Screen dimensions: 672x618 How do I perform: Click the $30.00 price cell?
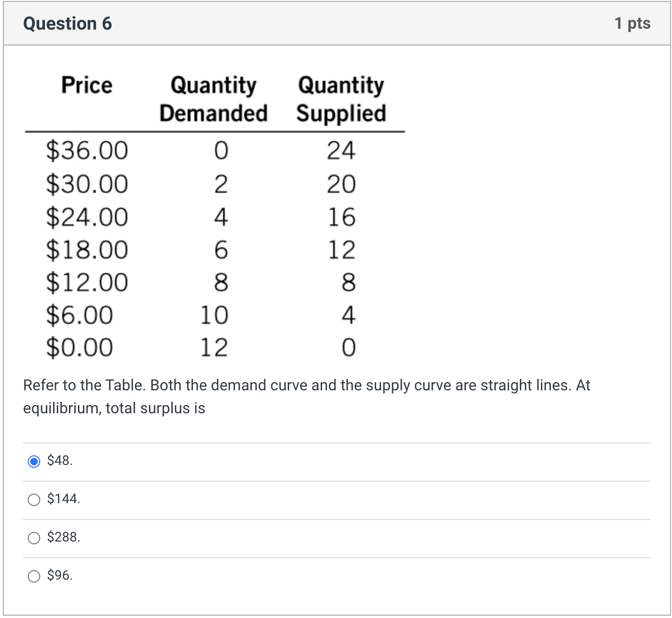point(87,184)
